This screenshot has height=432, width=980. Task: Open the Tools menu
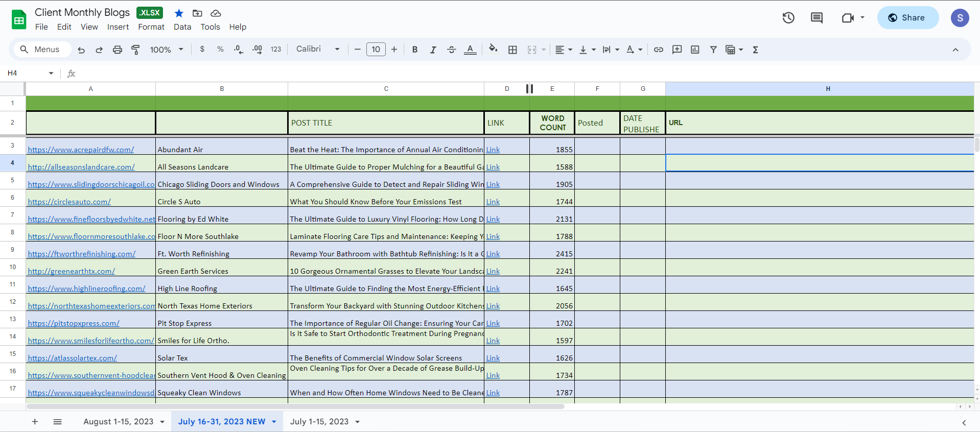click(x=210, y=27)
